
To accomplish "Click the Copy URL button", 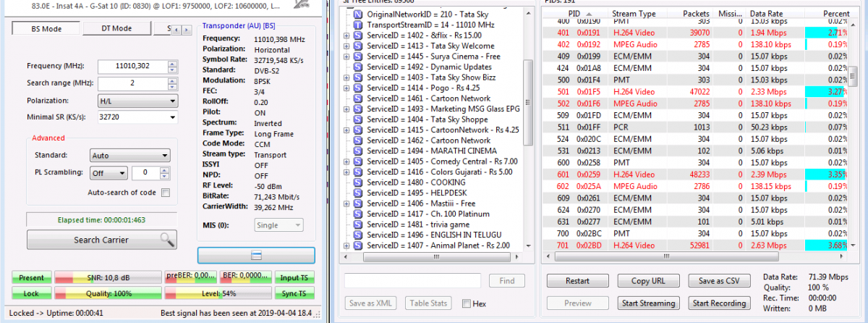I will (649, 281).
